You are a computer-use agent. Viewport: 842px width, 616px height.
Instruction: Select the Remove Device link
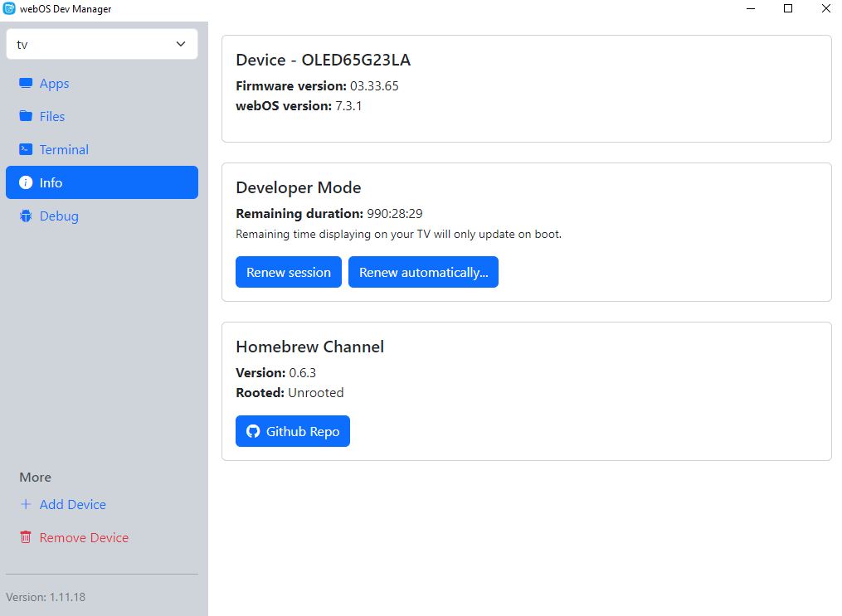pos(84,538)
